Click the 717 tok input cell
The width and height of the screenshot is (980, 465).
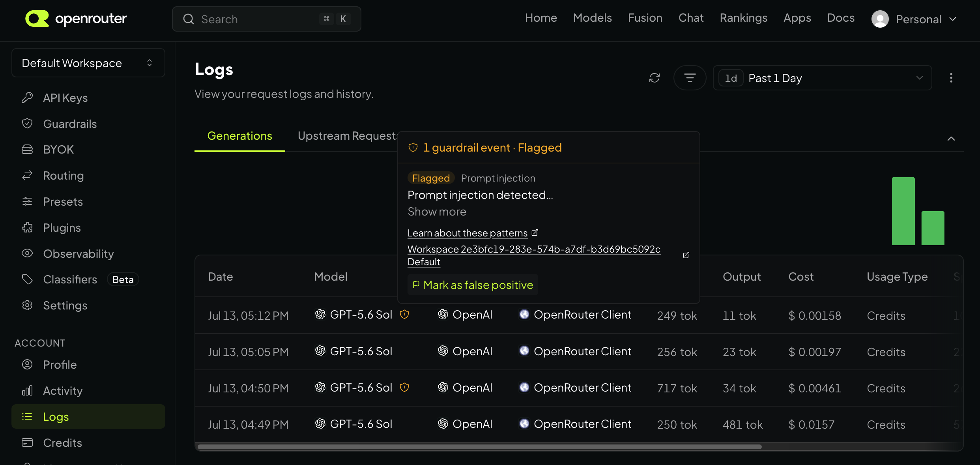(x=677, y=388)
